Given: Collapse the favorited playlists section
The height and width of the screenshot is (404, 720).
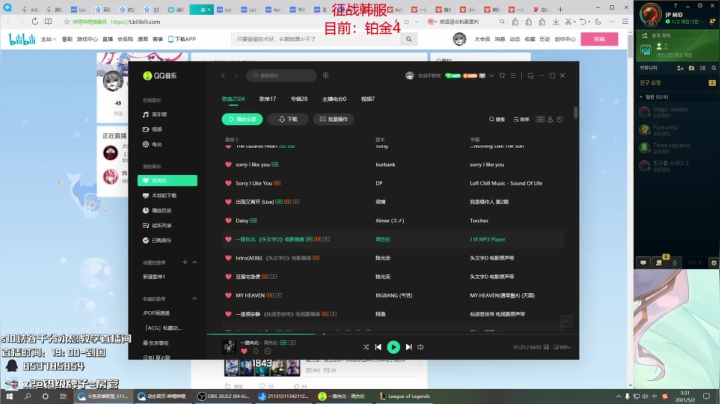Looking at the screenshot, I should click(195, 298).
